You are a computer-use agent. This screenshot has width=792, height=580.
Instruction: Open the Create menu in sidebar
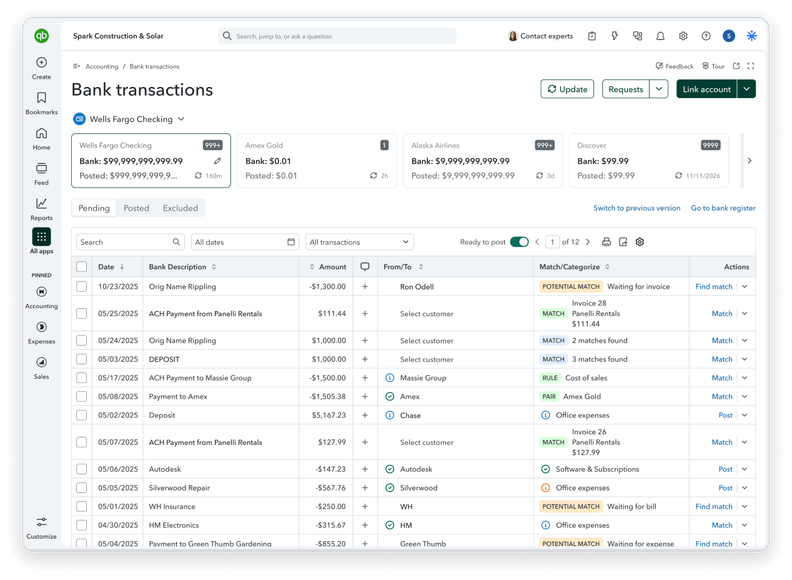tap(41, 68)
